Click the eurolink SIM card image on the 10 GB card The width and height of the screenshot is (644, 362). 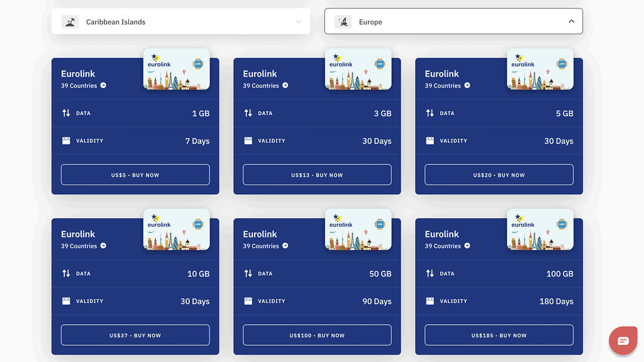(177, 230)
